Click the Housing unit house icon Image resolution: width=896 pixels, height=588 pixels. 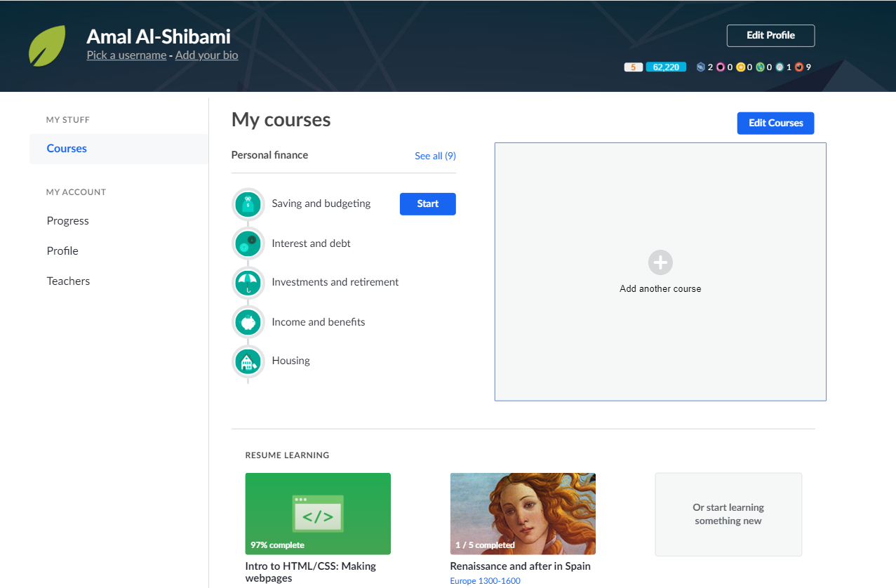pyautogui.click(x=248, y=361)
